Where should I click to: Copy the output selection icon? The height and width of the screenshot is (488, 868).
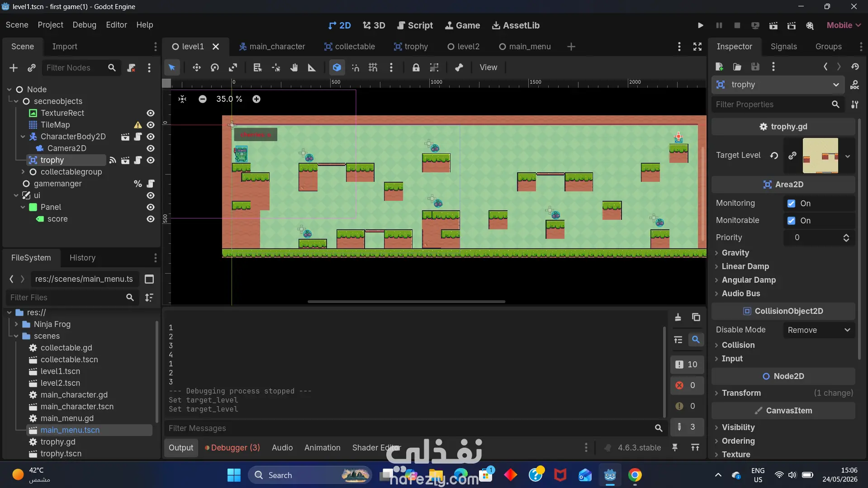click(696, 317)
